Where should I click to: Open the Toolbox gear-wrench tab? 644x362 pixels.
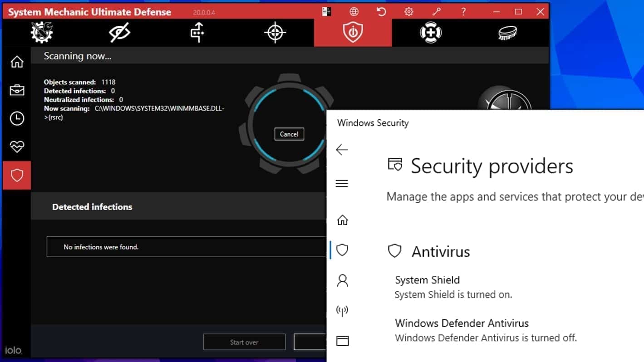[x=42, y=33]
